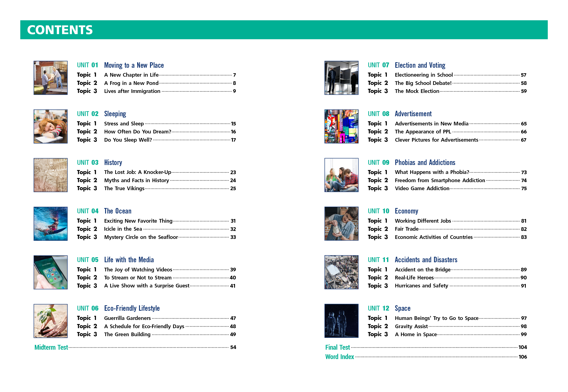Select topic "A Live Show with a Surprise Guest"
The width and height of the screenshot is (568, 392).
point(147,286)
